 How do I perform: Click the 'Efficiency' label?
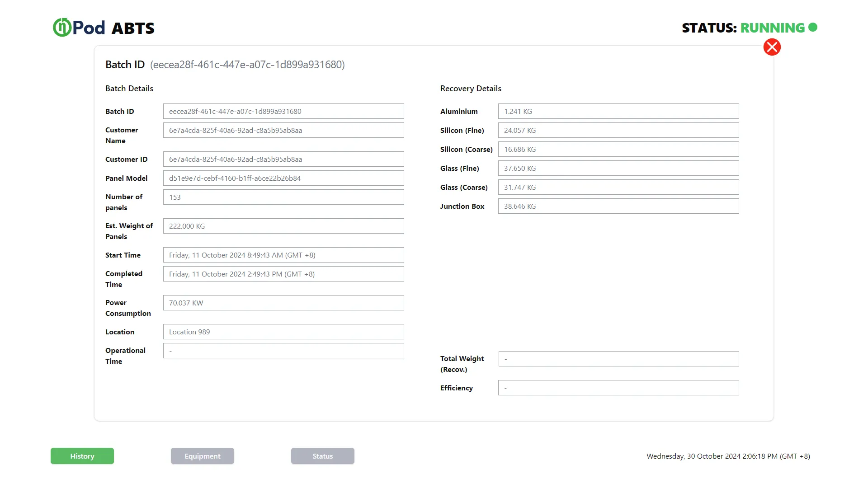(457, 388)
